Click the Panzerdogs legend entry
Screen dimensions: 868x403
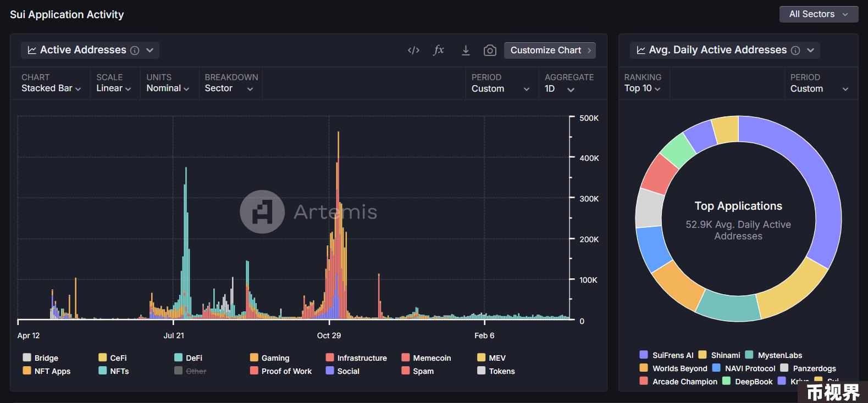tap(808, 368)
